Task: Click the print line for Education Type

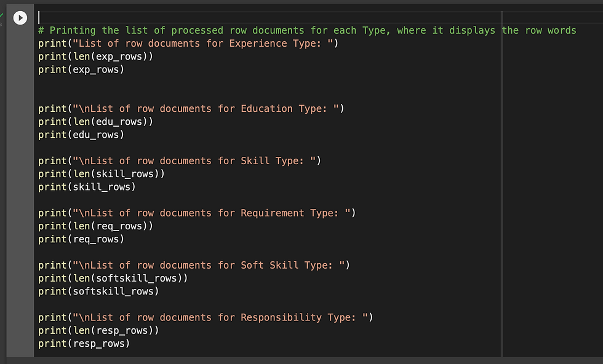Action: [x=191, y=109]
